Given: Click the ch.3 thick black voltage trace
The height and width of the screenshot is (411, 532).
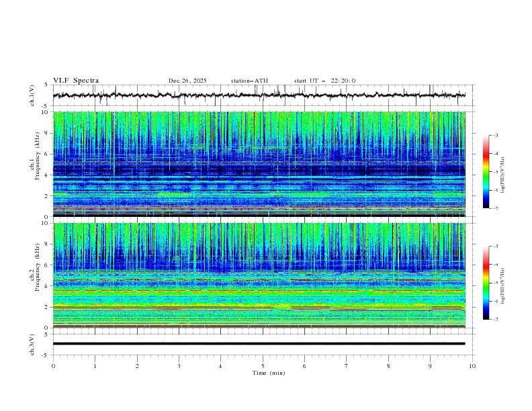Looking at the screenshot, I should click(x=259, y=344).
